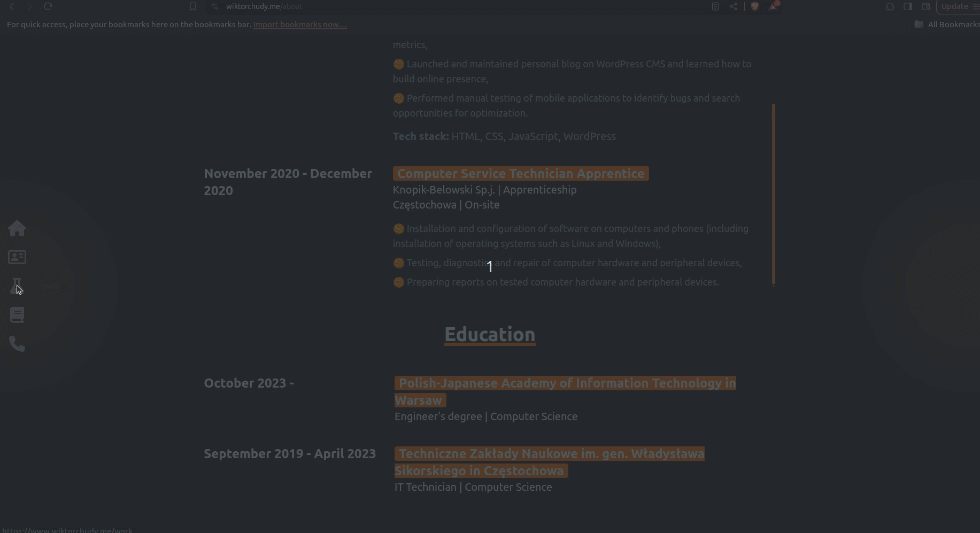
Task: Open the book icon in sidebar
Action: pos(17,315)
